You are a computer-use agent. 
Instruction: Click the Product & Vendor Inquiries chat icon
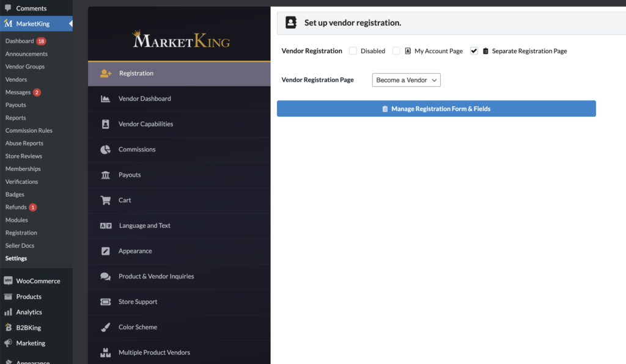tap(105, 276)
